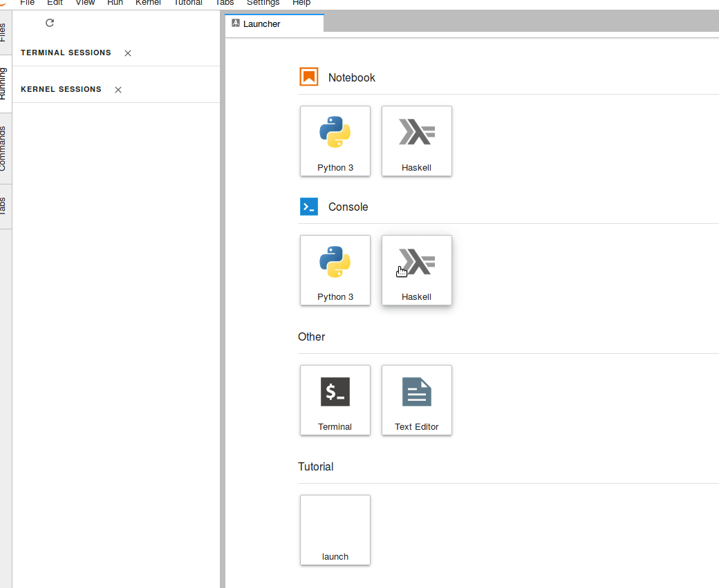Click the Kernel Sessions heading

click(61, 89)
